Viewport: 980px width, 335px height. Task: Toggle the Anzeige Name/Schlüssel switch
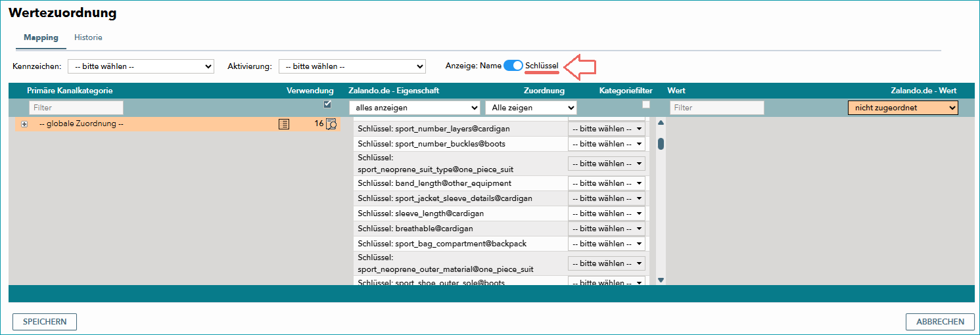tap(513, 66)
